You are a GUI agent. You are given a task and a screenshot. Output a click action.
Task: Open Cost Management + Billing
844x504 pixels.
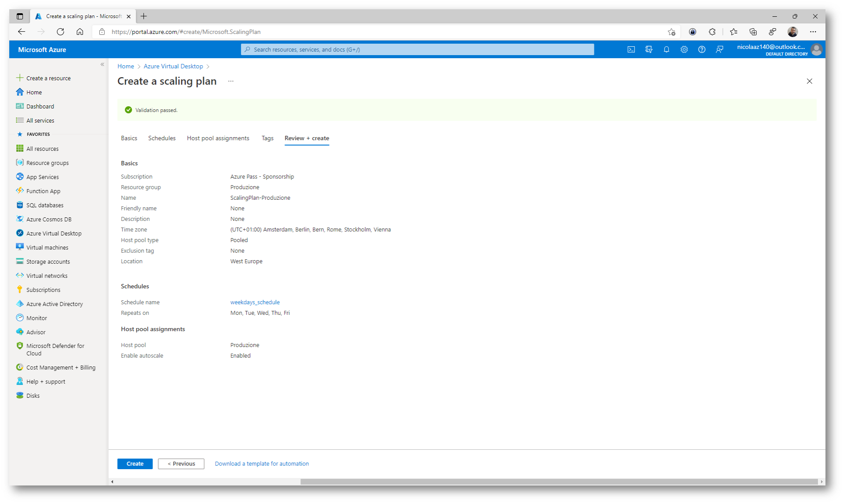pos(56,367)
